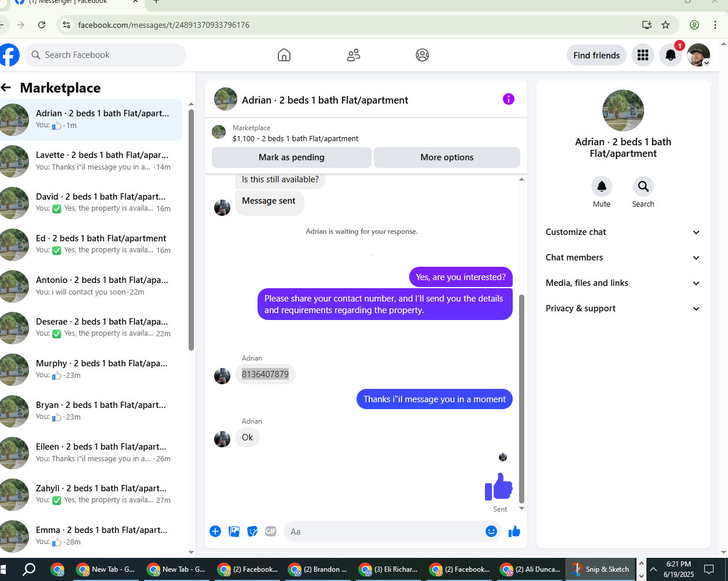Screen dimensions: 728x581
Task: Open the account profile picture menu
Action: pyautogui.click(x=698, y=55)
